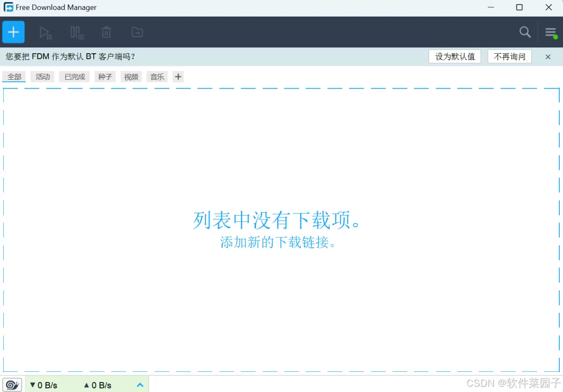This screenshot has width=563, height=392.
Task: Switch to the 活动 tab
Action: [x=42, y=77]
